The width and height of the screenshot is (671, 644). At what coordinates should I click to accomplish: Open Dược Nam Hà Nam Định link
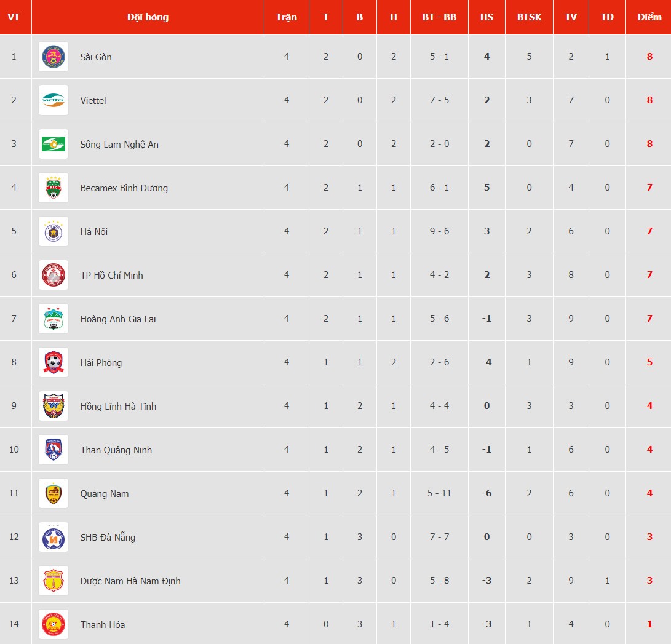point(130,581)
